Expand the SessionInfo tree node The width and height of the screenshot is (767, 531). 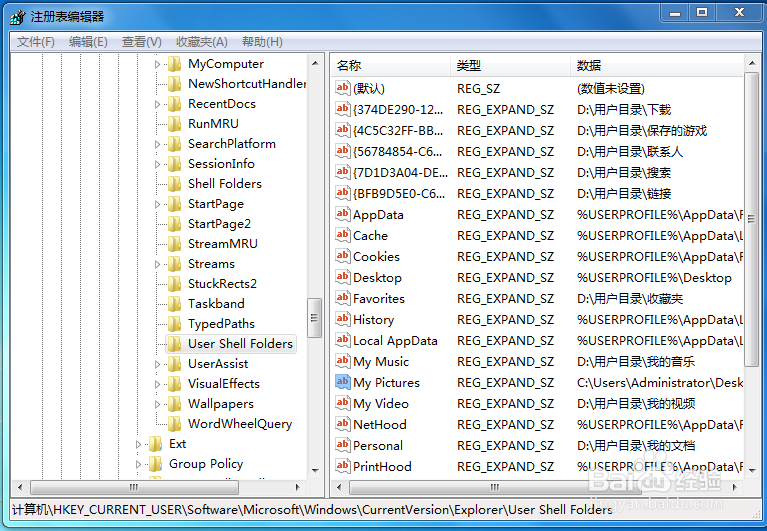click(x=157, y=164)
